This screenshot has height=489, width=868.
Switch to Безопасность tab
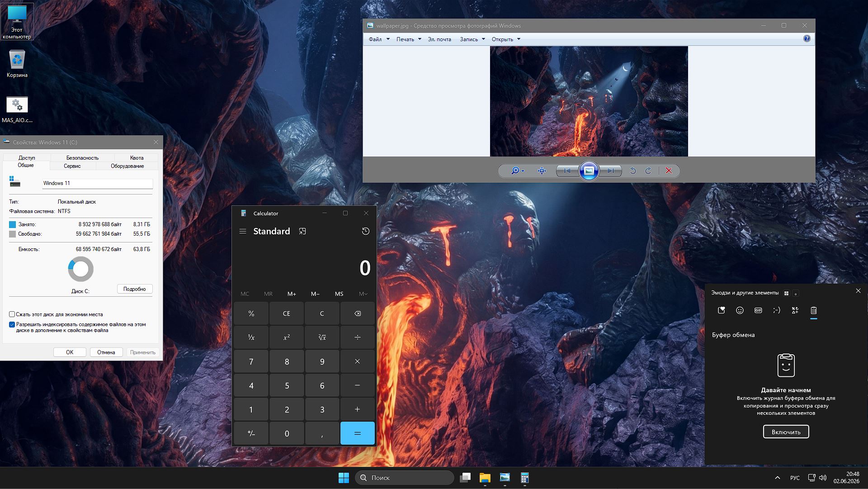(82, 158)
